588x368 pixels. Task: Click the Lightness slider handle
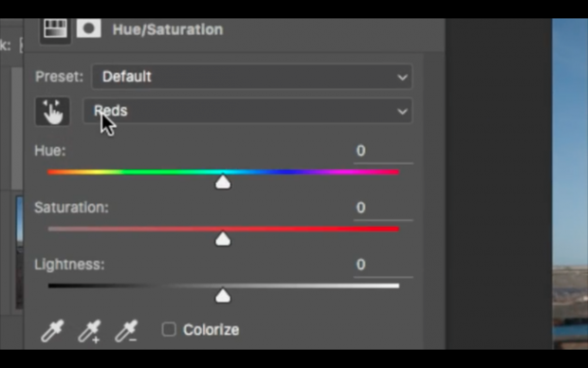[223, 296]
